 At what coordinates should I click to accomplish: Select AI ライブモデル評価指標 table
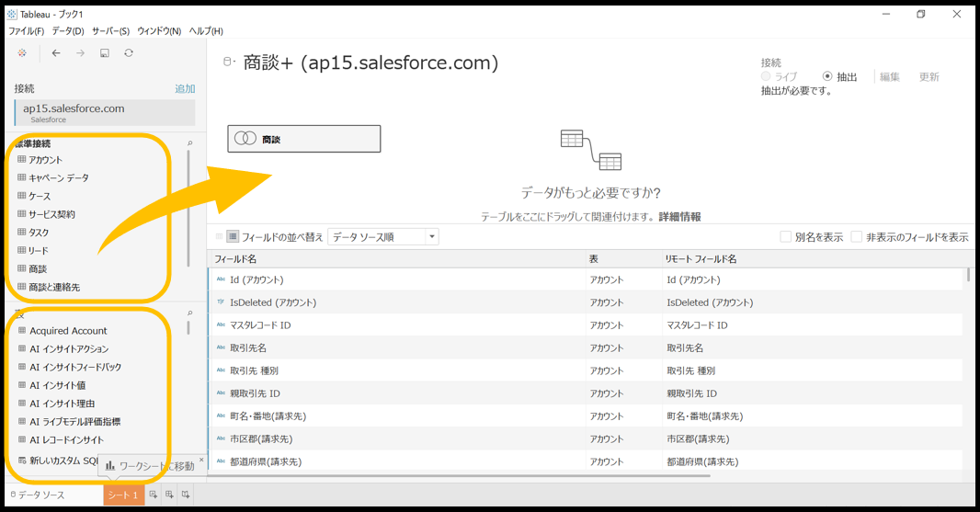point(75,421)
